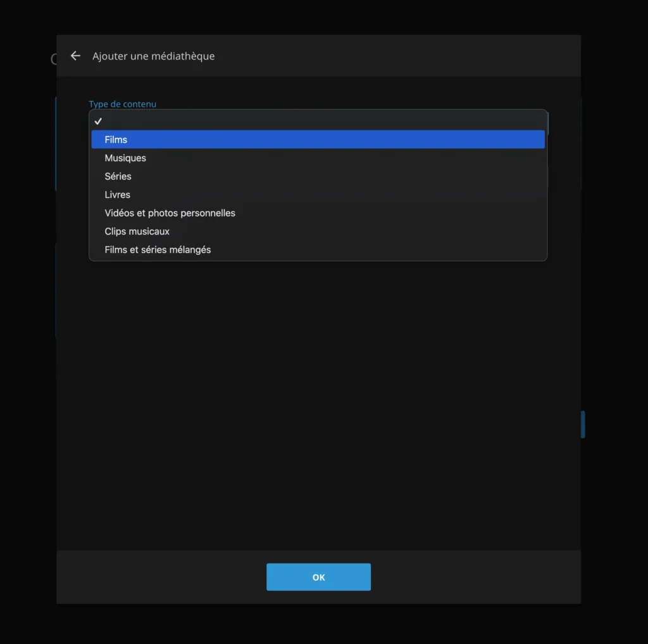This screenshot has height=644, width=648.
Task: Click the blue left border behind dialog
Action: point(56,144)
